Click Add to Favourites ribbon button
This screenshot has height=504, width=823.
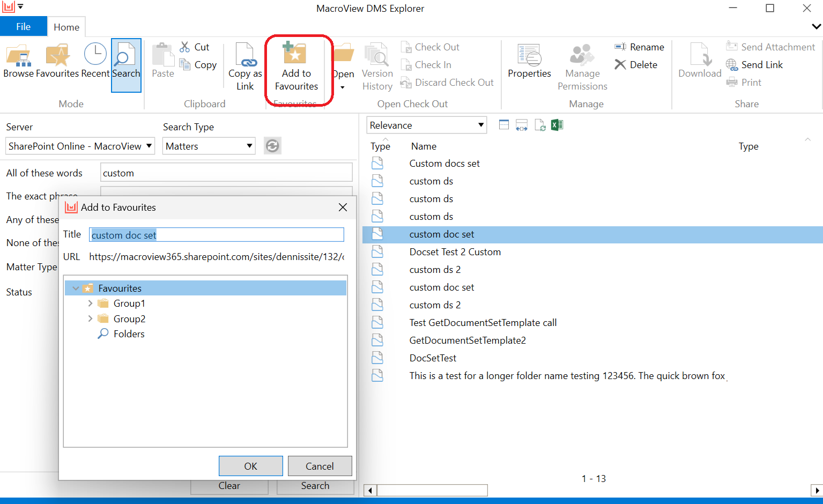coord(296,66)
